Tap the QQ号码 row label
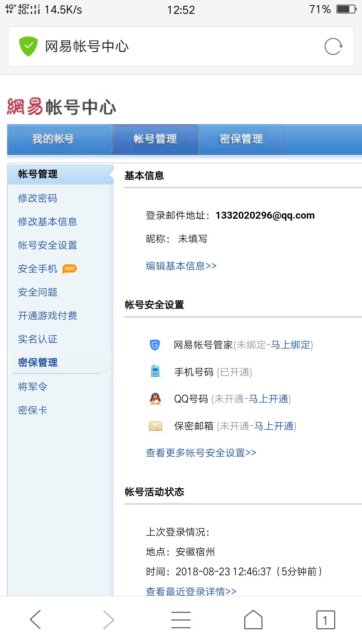Image resolution: width=362 pixels, height=644 pixels. click(191, 399)
